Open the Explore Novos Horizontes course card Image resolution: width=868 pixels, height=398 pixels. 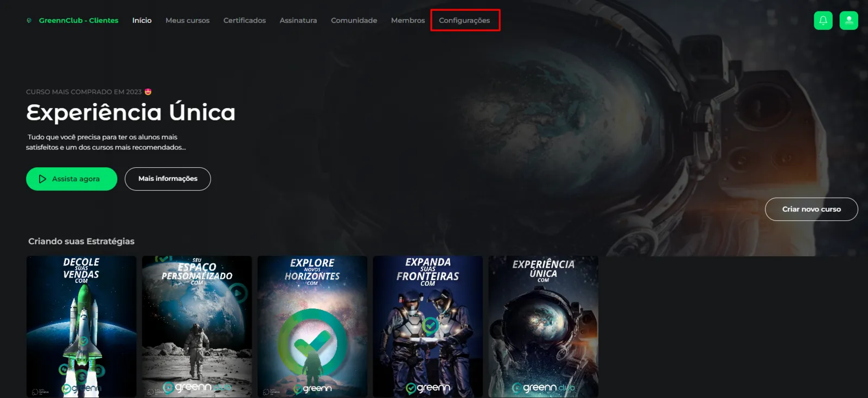[x=312, y=326]
